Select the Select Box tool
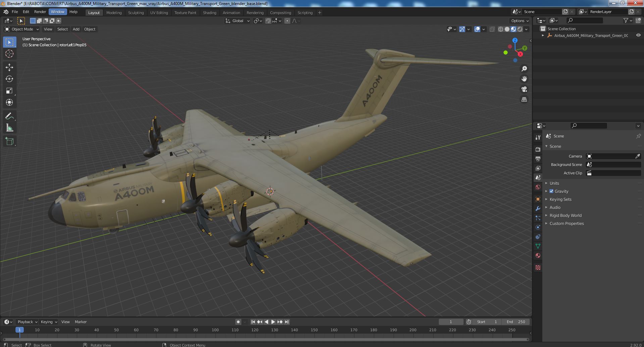The height and width of the screenshot is (347, 644). coord(9,42)
